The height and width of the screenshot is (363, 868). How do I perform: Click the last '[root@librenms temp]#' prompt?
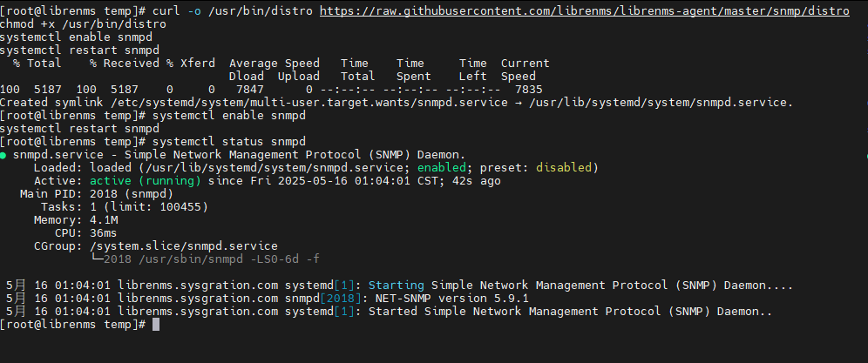(72, 325)
